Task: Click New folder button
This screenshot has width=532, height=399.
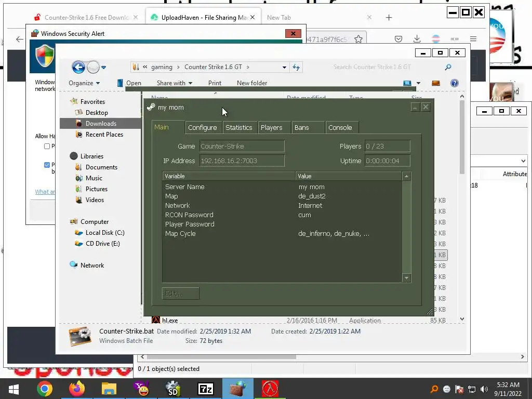Action: [x=252, y=83]
